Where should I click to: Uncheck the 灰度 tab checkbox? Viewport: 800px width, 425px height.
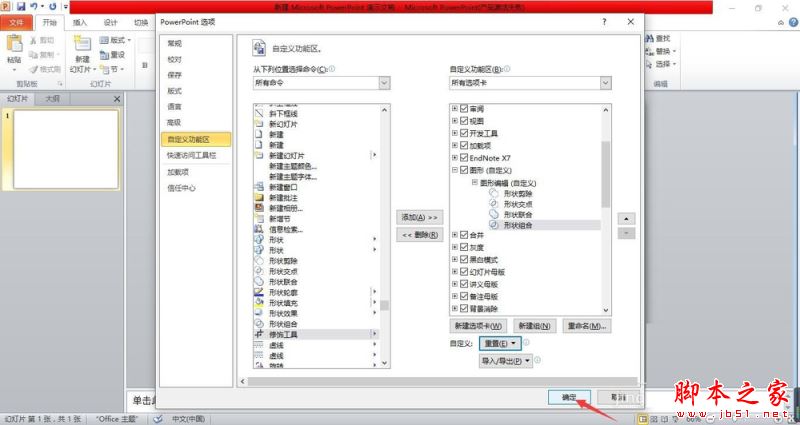coord(464,247)
